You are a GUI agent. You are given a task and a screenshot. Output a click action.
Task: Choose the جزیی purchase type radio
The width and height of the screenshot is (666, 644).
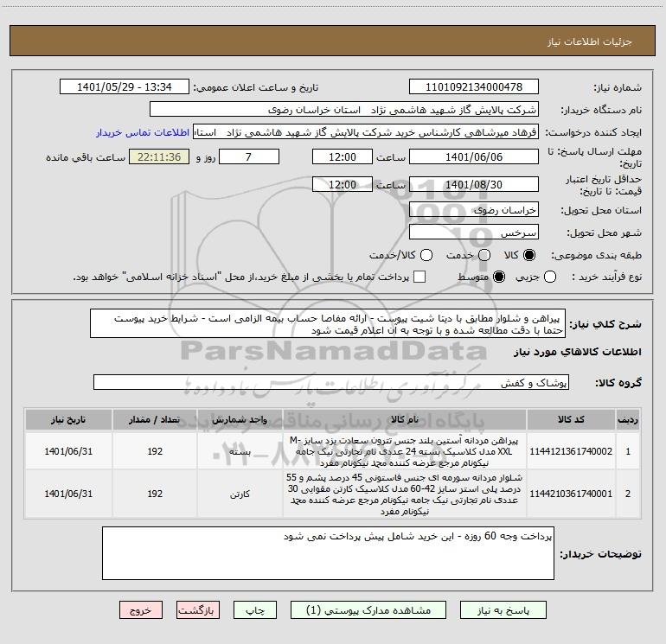point(550,277)
